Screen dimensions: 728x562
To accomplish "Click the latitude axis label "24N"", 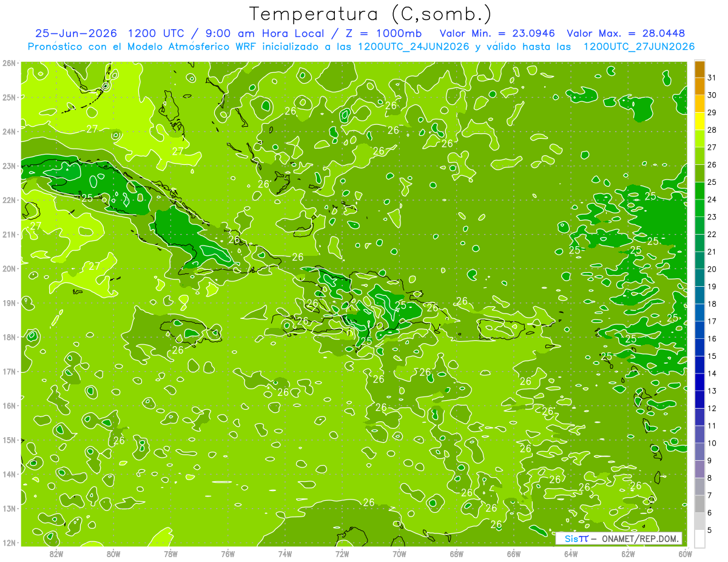I will (8, 132).
